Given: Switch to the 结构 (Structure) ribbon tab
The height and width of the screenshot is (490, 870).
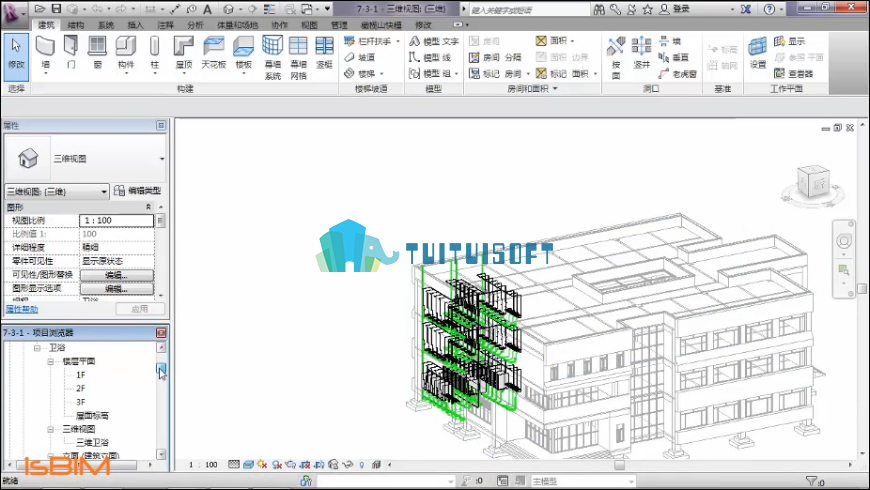Looking at the screenshot, I should [x=76, y=25].
